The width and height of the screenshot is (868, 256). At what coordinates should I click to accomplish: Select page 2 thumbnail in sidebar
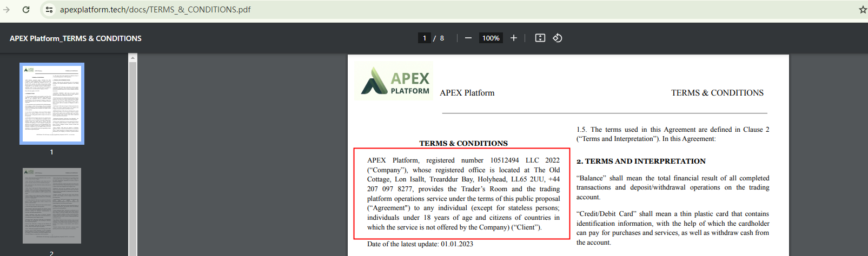[x=52, y=206]
